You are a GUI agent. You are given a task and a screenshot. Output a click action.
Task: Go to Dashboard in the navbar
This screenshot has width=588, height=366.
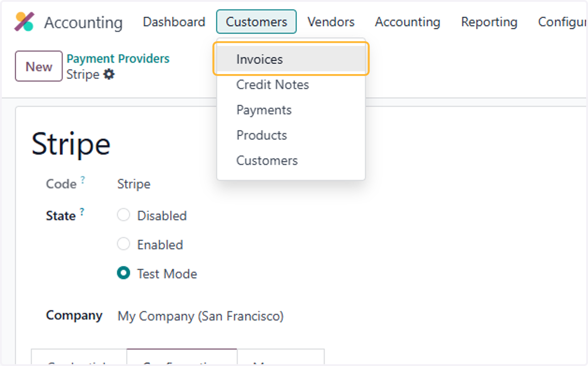click(x=174, y=22)
